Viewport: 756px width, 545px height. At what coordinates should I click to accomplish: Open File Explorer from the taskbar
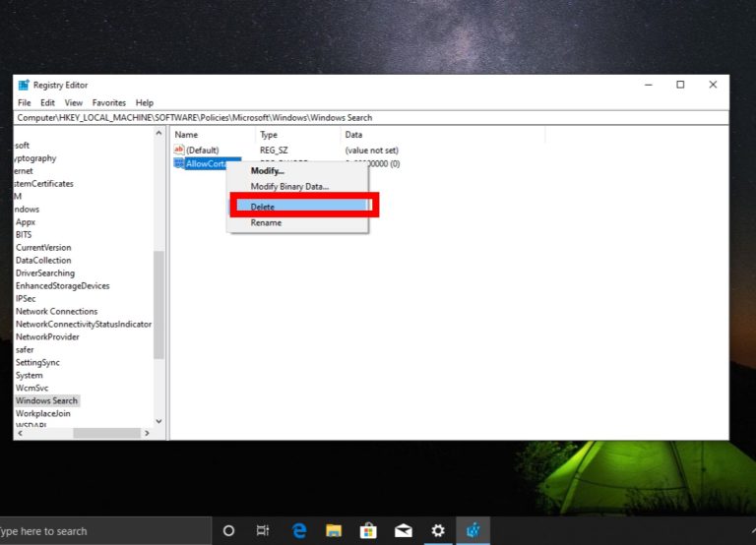pos(334,530)
